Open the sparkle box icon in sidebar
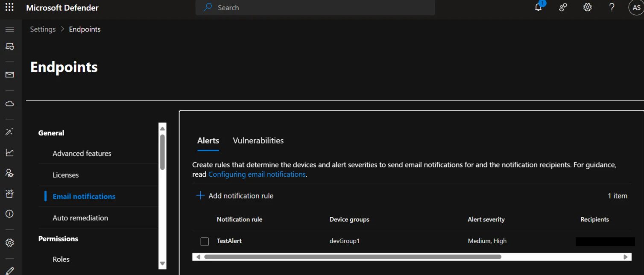 pyautogui.click(x=9, y=193)
